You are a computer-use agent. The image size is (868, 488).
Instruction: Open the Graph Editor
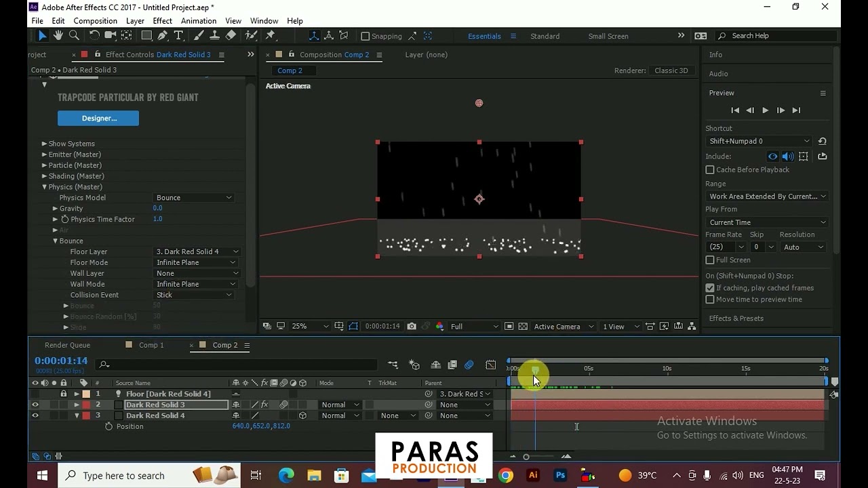(491, 365)
